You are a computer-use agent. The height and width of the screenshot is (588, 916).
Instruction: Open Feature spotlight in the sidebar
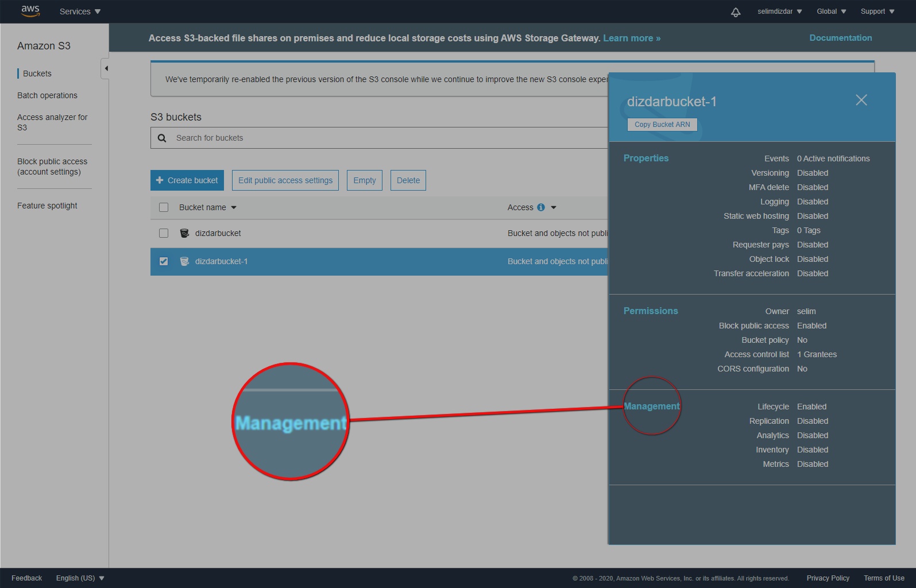tap(47, 206)
